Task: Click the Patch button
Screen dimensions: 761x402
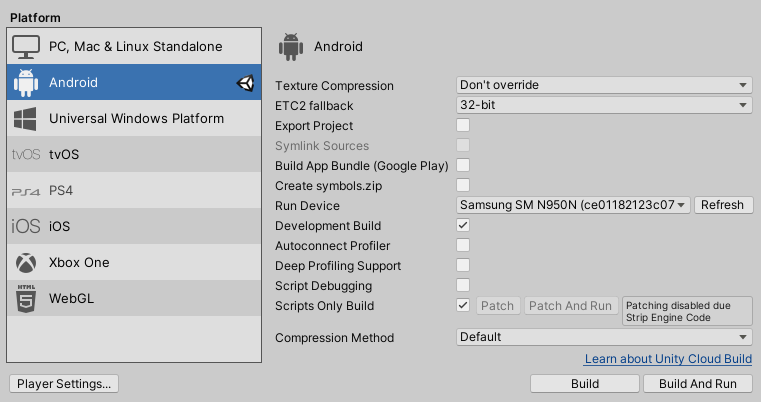Action: click(x=498, y=306)
